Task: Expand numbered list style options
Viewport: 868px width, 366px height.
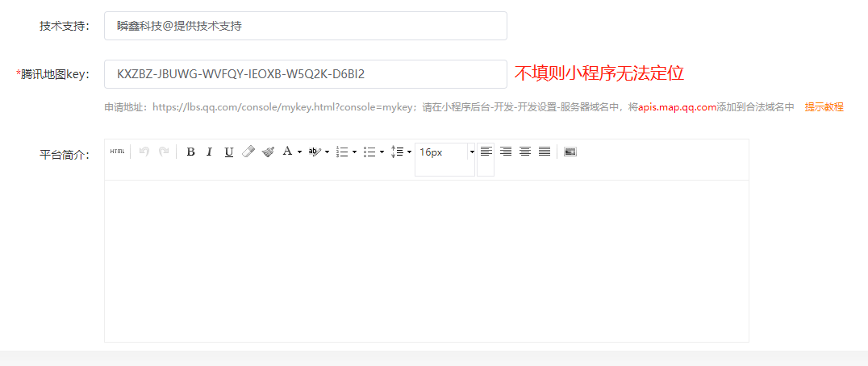Action: point(354,152)
